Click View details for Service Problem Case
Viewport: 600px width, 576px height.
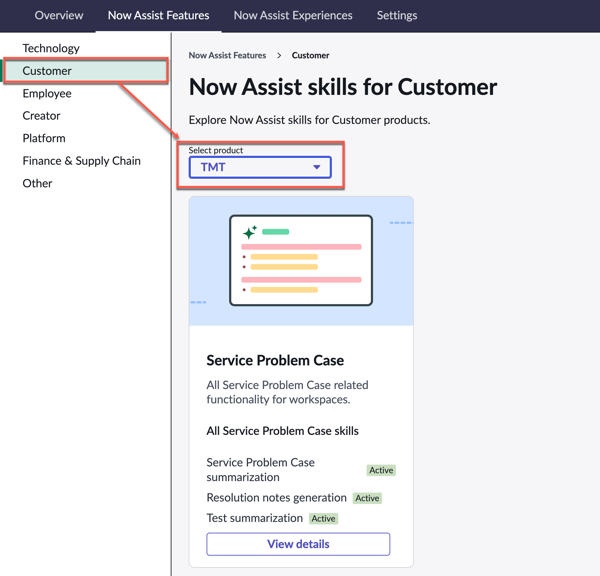tap(298, 544)
